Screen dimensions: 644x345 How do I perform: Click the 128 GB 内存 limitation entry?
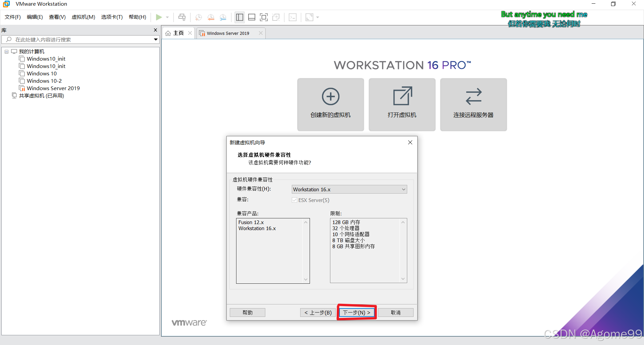(346, 222)
